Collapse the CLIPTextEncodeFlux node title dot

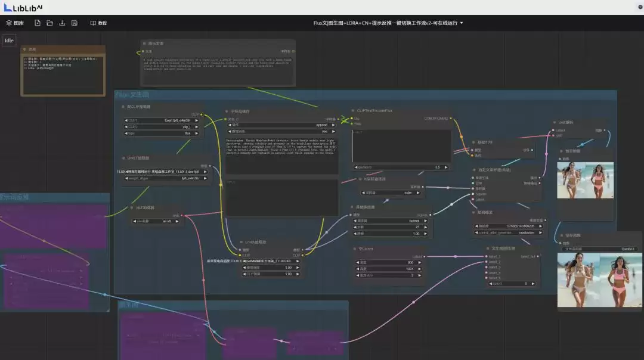pyautogui.click(x=353, y=110)
